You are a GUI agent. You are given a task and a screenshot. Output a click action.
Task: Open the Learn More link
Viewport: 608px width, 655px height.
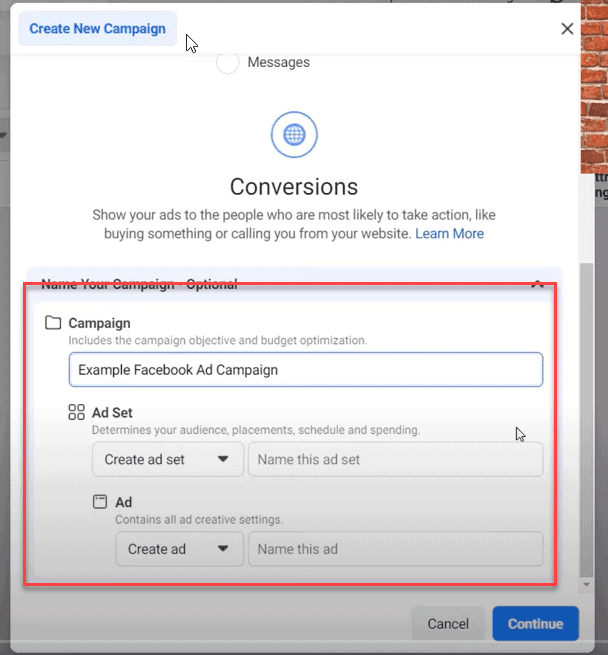449,234
